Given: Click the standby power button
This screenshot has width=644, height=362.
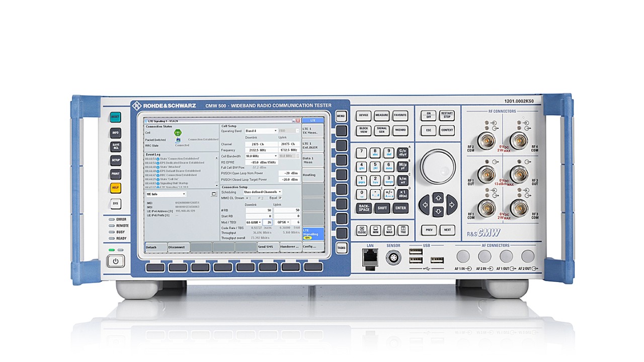Looking at the screenshot, I should (x=116, y=261).
